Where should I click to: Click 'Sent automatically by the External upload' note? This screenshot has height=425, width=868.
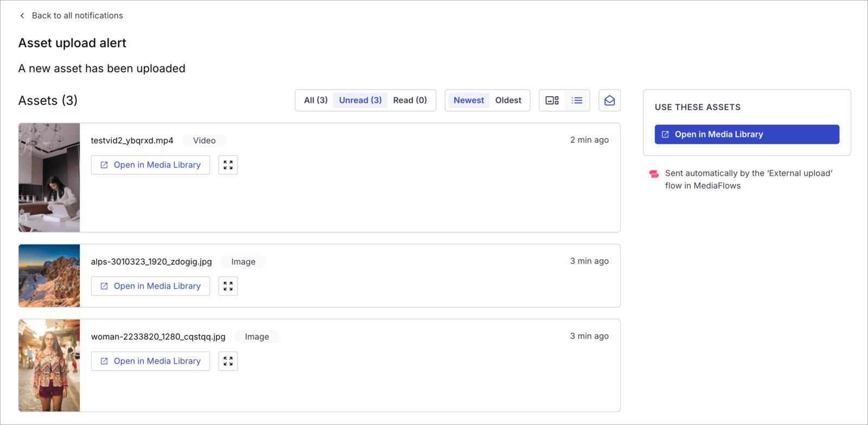(x=749, y=180)
